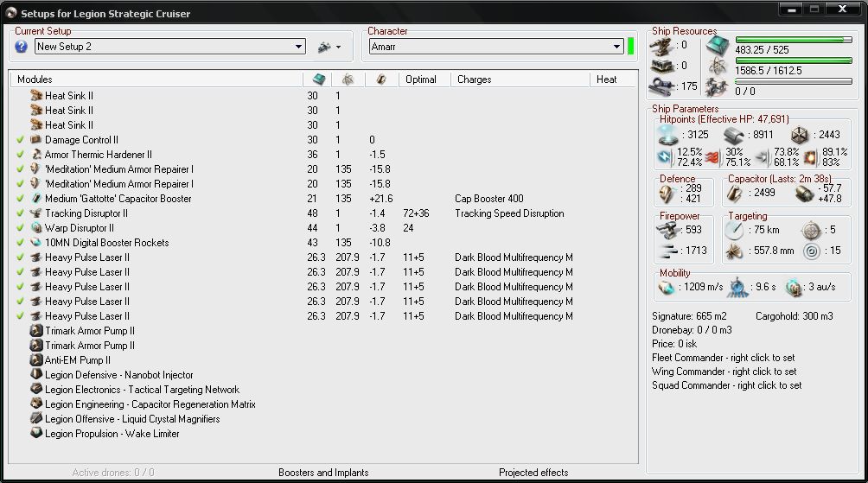Select Legion Defensive - Nanobot Injector icon
This screenshot has width=868, height=483.
click(x=36, y=374)
